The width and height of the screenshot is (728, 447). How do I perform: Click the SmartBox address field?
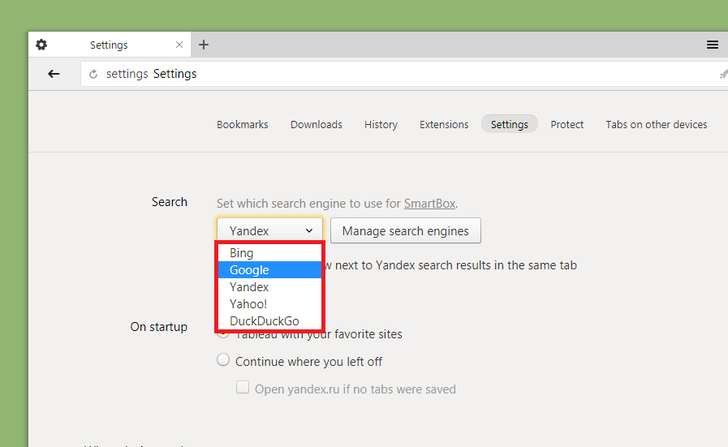coord(404,74)
